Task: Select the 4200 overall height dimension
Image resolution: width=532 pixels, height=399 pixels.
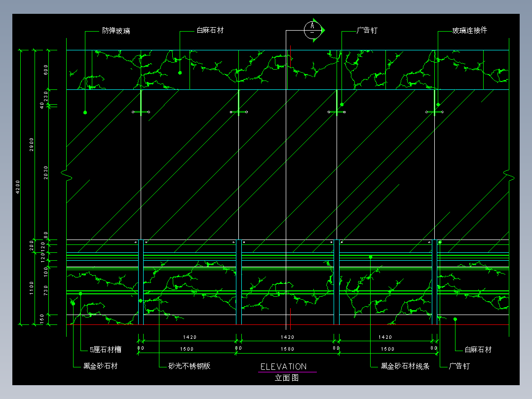Action: pyautogui.click(x=18, y=187)
